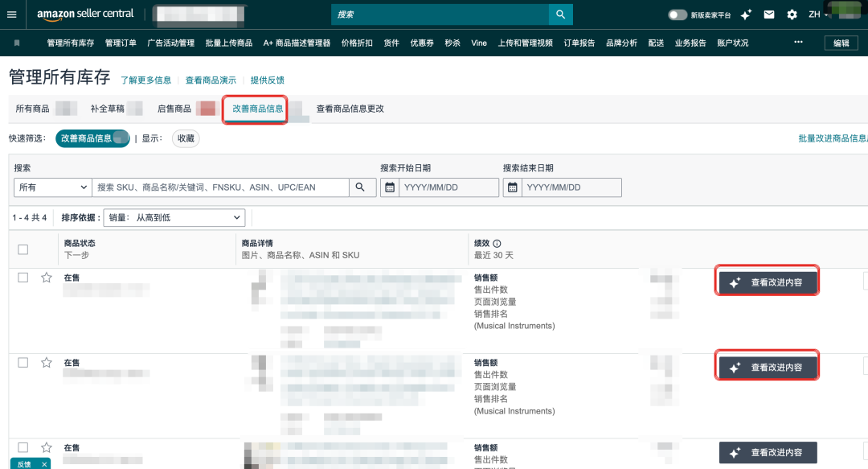Image resolution: width=868 pixels, height=469 pixels.
Task: Click the magnifier button in top search bar
Action: 561,14
